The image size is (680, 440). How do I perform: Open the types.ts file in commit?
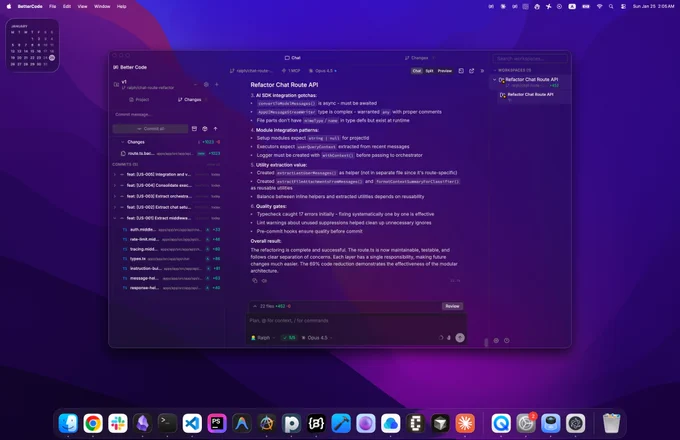tap(171, 259)
